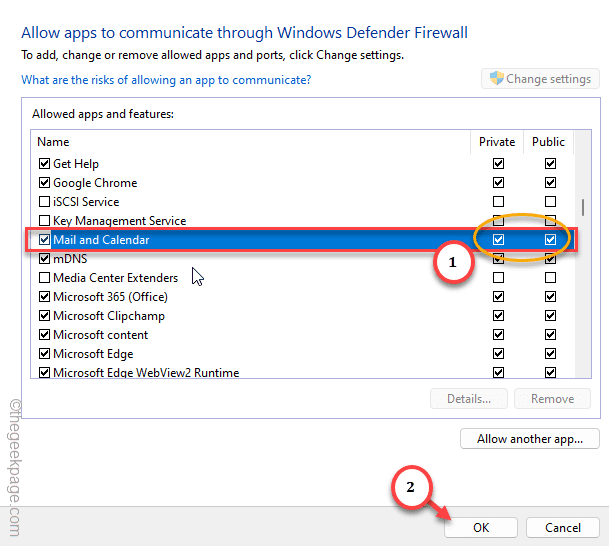Toggle Public checkbox for Edge WebView2 Runtime

click(550, 372)
